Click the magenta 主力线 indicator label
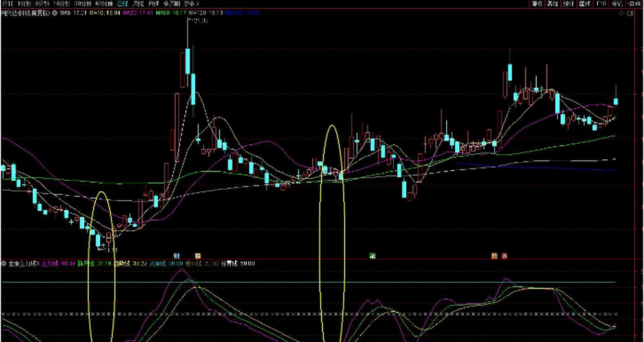The width and height of the screenshot is (644, 342). pyautogui.click(x=59, y=264)
